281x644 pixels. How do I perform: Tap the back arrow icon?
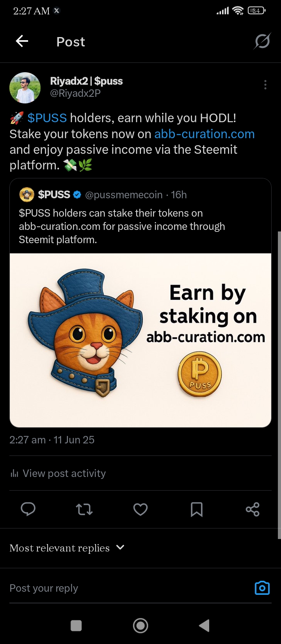(x=22, y=41)
